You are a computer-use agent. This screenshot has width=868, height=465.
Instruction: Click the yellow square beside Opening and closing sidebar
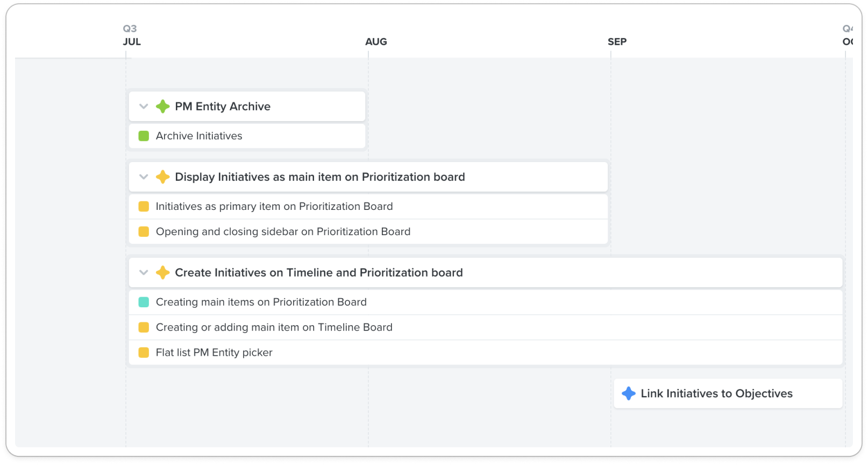pos(144,232)
